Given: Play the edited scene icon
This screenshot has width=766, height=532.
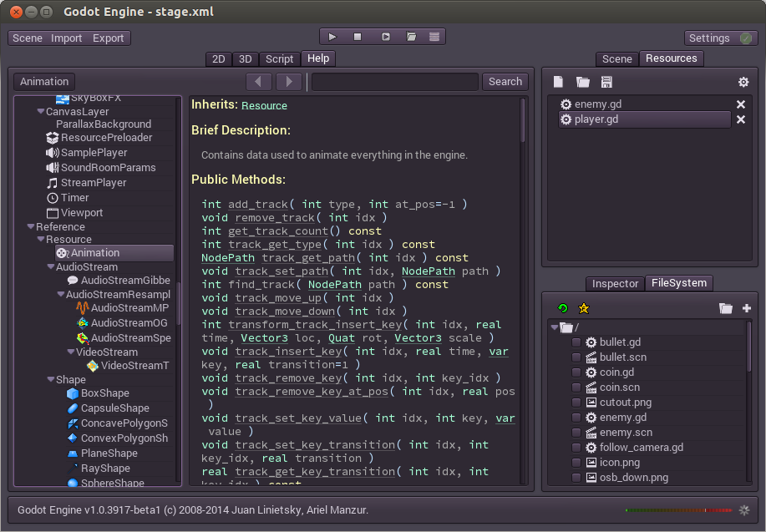Looking at the screenshot, I should pos(386,37).
